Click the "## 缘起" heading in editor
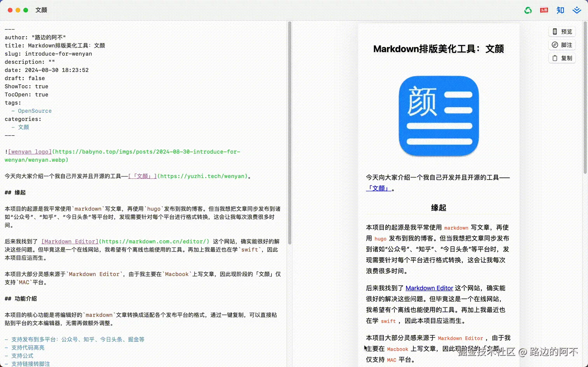This screenshot has width=588, height=367. [x=15, y=192]
